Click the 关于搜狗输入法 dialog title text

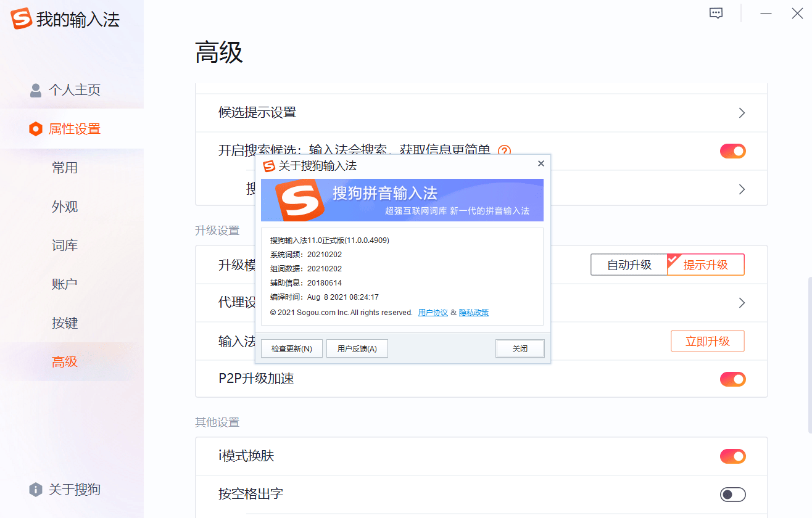click(x=318, y=166)
